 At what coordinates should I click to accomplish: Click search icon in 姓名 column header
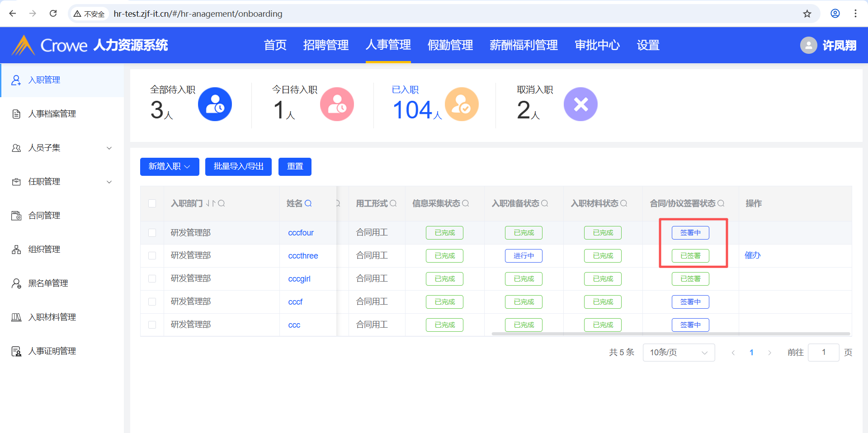click(308, 203)
